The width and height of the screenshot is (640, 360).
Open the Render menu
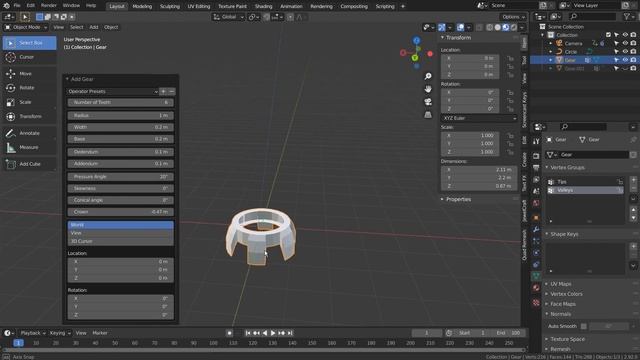[x=49, y=6]
